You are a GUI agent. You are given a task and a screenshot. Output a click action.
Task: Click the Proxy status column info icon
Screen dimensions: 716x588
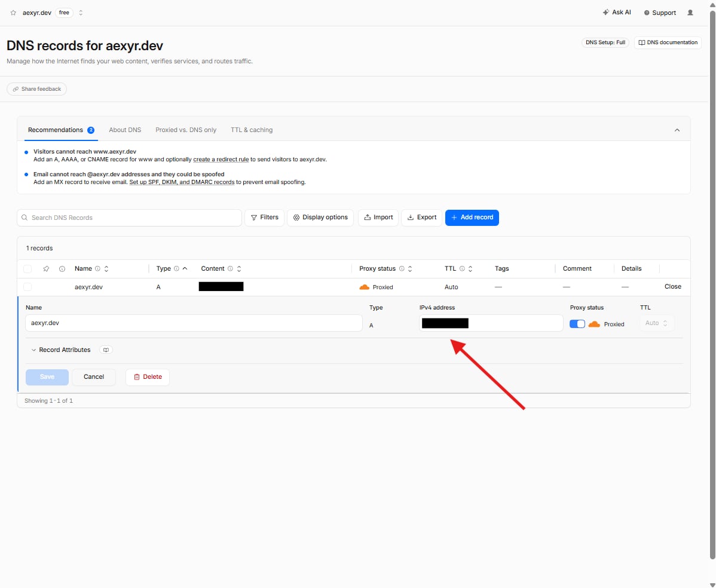pyautogui.click(x=402, y=269)
